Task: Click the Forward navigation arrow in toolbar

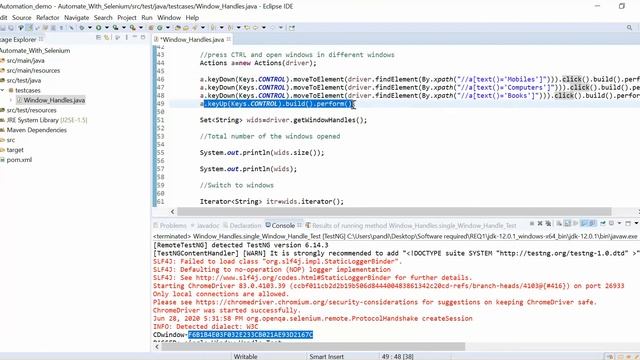Action: pyautogui.click(x=272, y=28)
